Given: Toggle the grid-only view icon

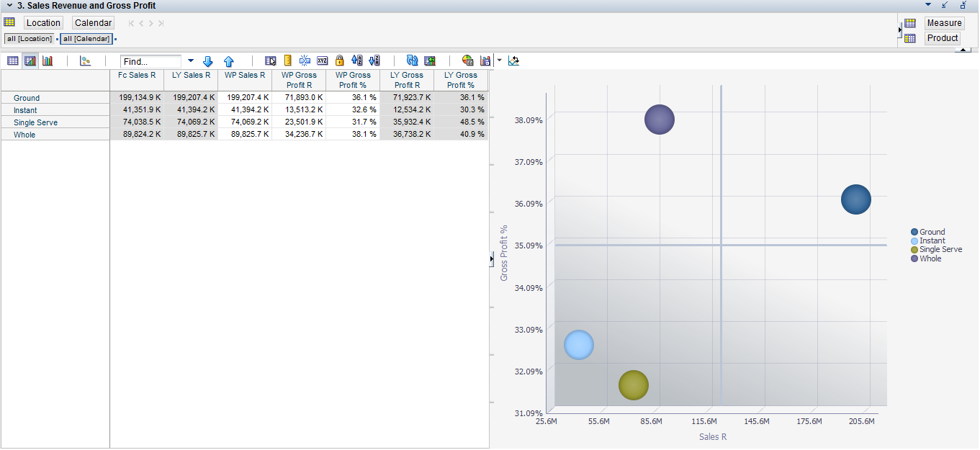Looking at the screenshot, I should [x=12, y=60].
